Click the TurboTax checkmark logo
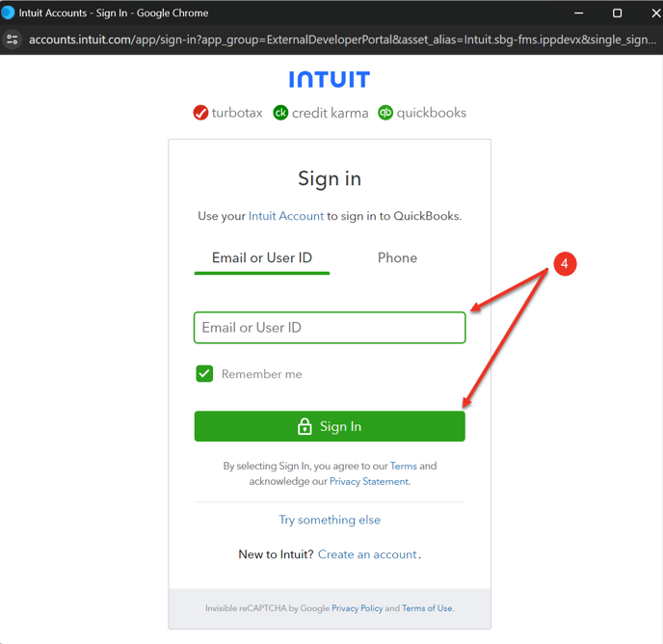This screenshot has height=644, width=663. 200,113
